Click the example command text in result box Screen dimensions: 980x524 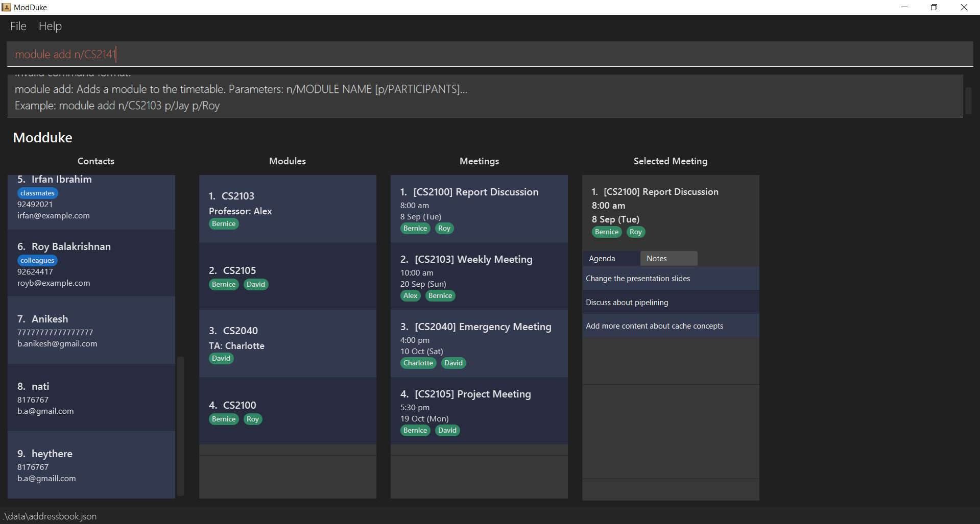117,106
